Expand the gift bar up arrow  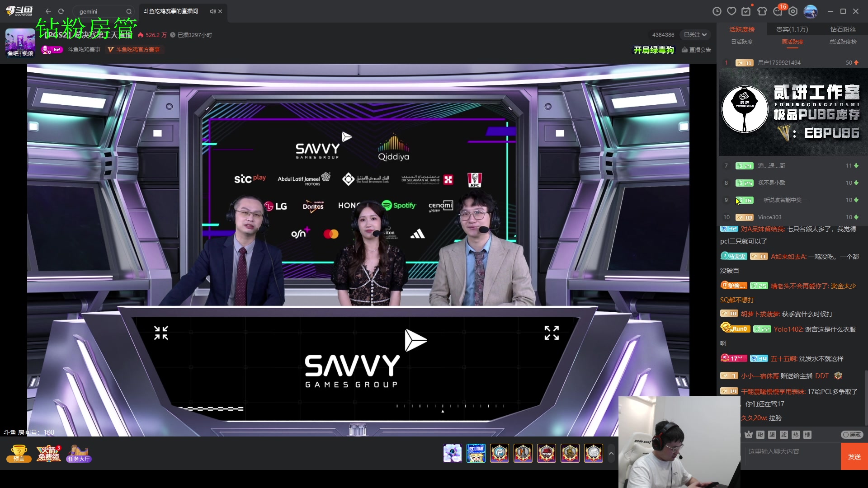[x=611, y=453]
